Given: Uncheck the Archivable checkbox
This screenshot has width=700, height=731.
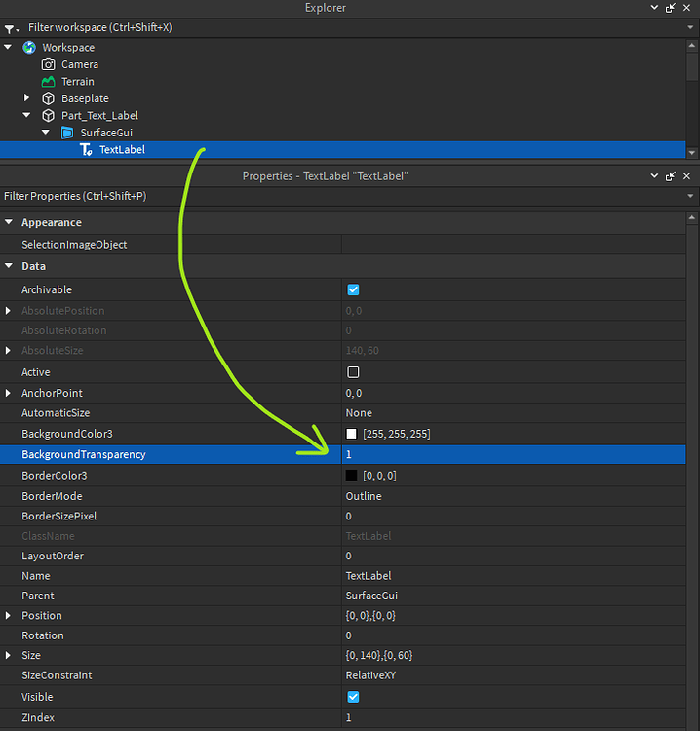Looking at the screenshot, I should click(353, 289).
